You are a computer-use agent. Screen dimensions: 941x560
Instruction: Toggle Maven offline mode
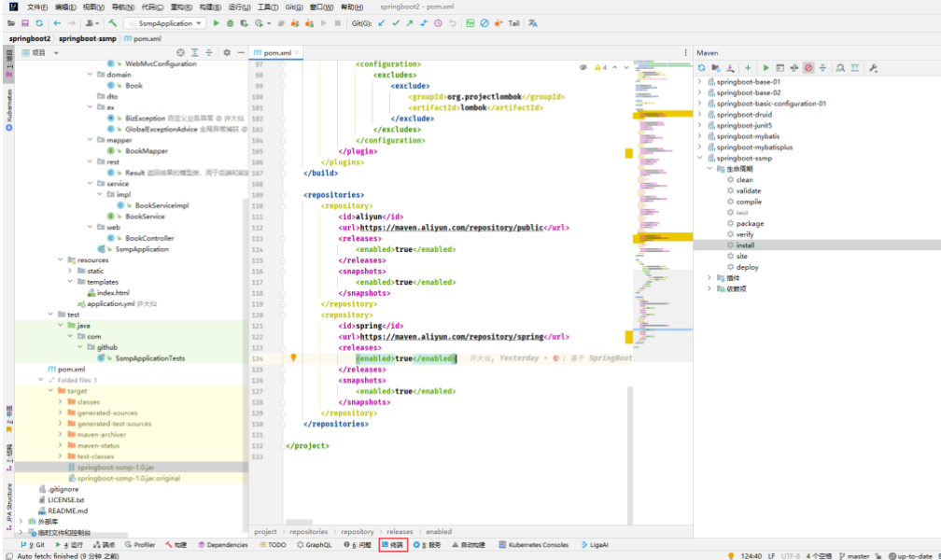pos(794,68)
